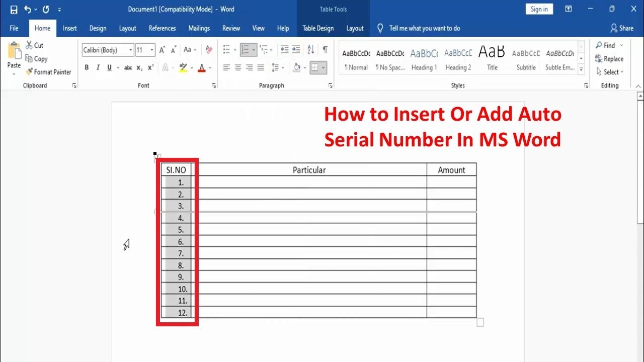Apply subscript formatting
Image resolution: width=644 pixels, height=362 pixels.
click(140, 67)
